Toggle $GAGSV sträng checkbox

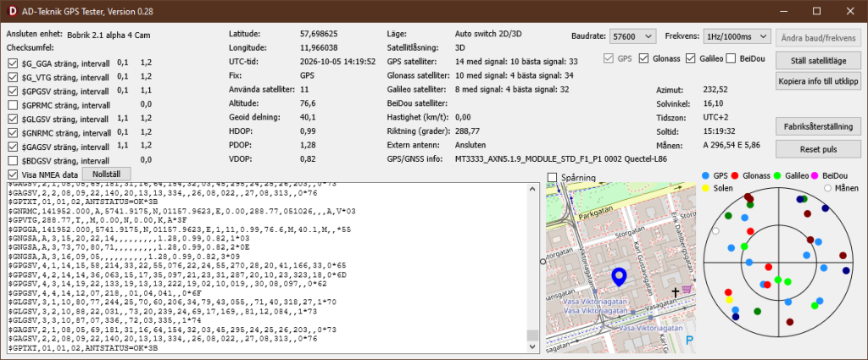coord(13,147)
